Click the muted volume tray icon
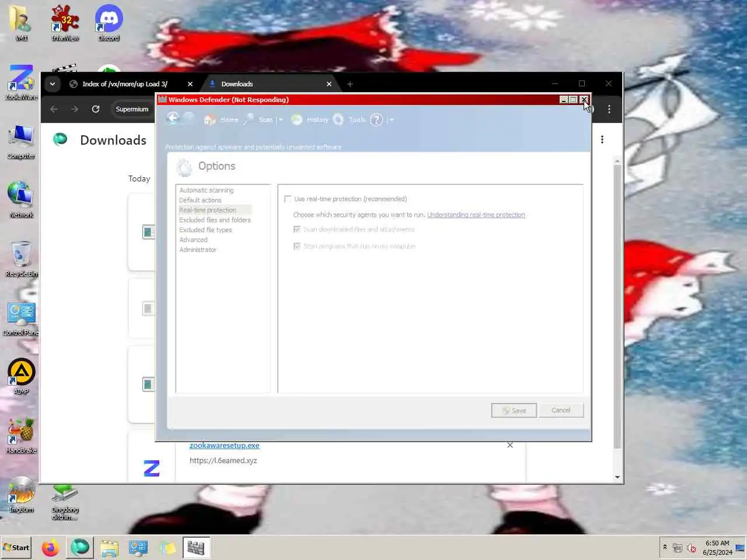This screenshot has width=747, height=560. click(x=692, y=548)
